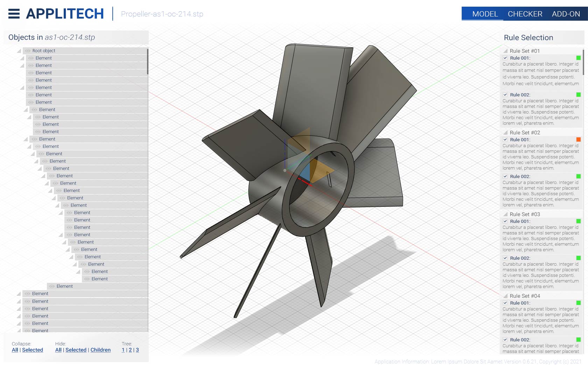Viewport: 588px width, 368px height.
Task: Click the Selected link under Collapse
Action: click(x=33, y=350)
